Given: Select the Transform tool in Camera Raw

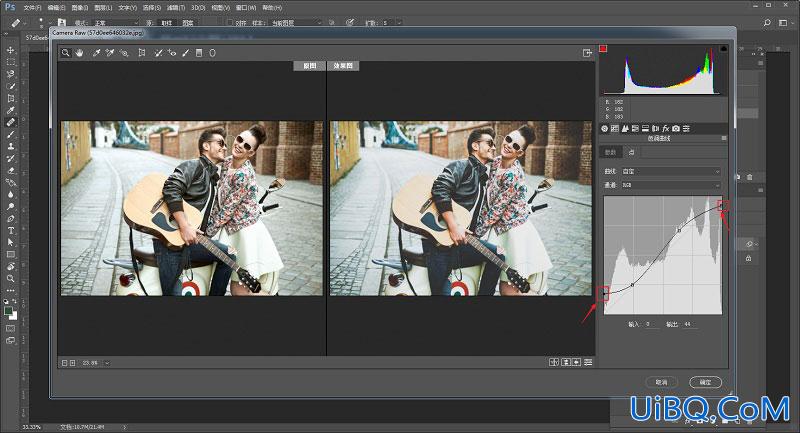Looking at the screenshot, I should 142,53.
